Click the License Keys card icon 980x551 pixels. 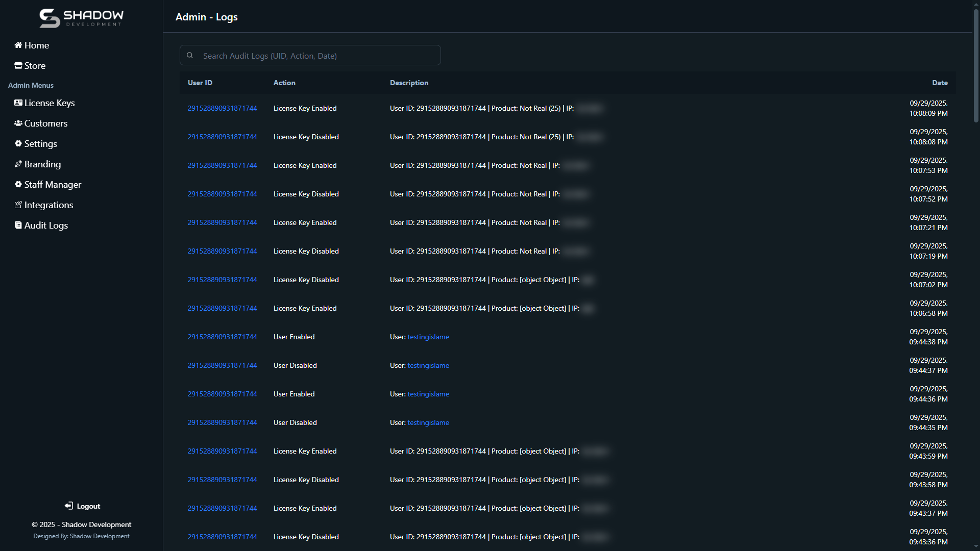pyautogui.click(x=18, y=103)
